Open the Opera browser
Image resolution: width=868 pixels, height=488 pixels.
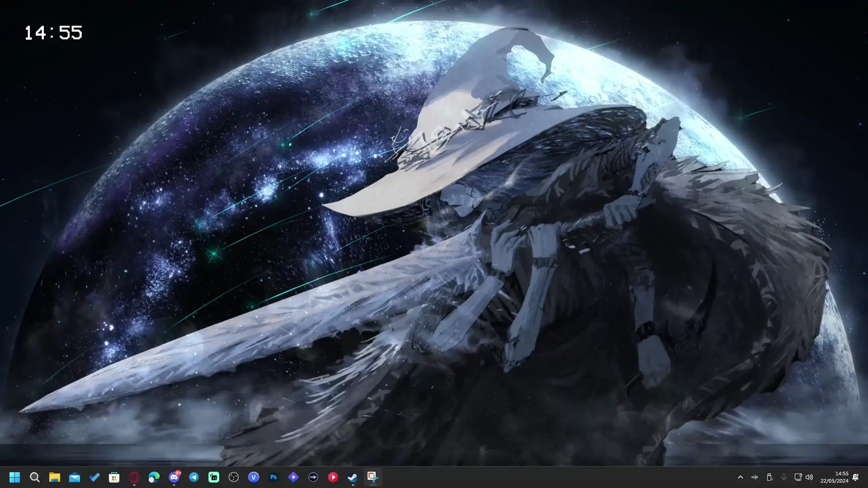click(134, 477)
